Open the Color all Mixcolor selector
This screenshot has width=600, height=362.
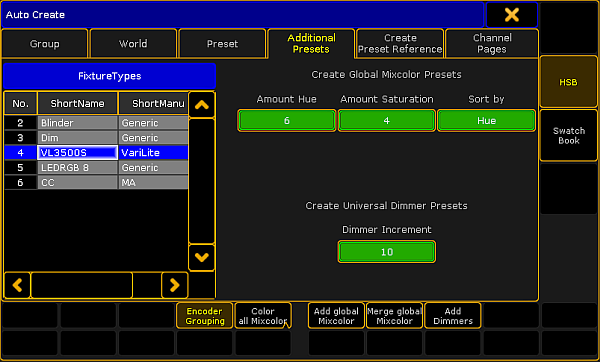(263, 316)
